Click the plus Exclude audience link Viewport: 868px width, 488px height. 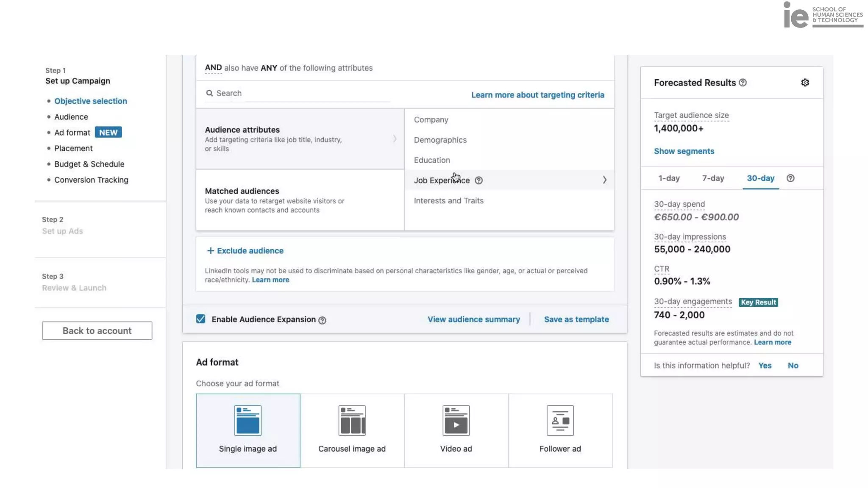[x=245, y=251]
